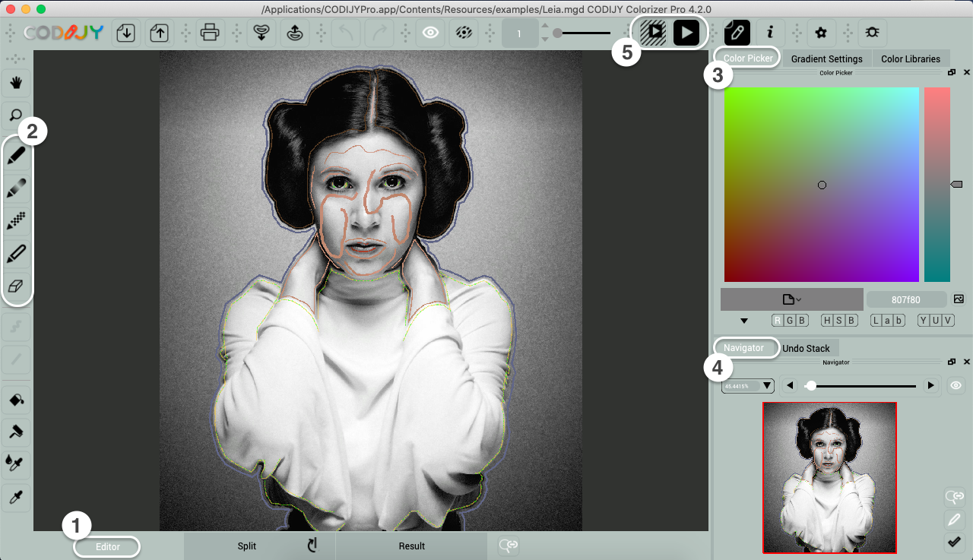Expand the color type dropdown beside hex field
This screenshot has width=973, height=560.
tap(791, 299)
